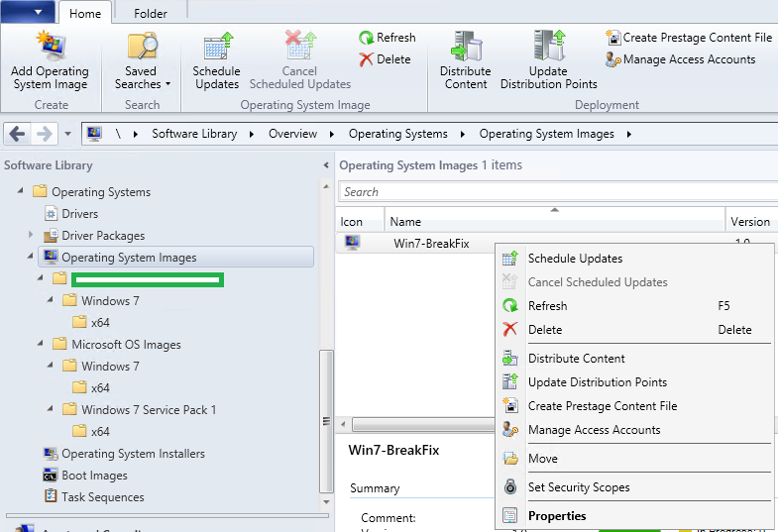
Task: Expand the Driver Packages tree node
Action: tap(31, 236)
